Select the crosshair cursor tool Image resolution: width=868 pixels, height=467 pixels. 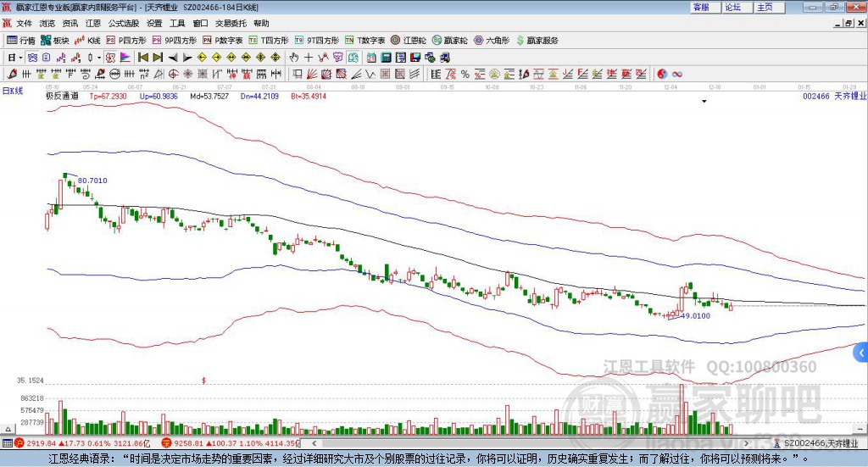point(309,58)
